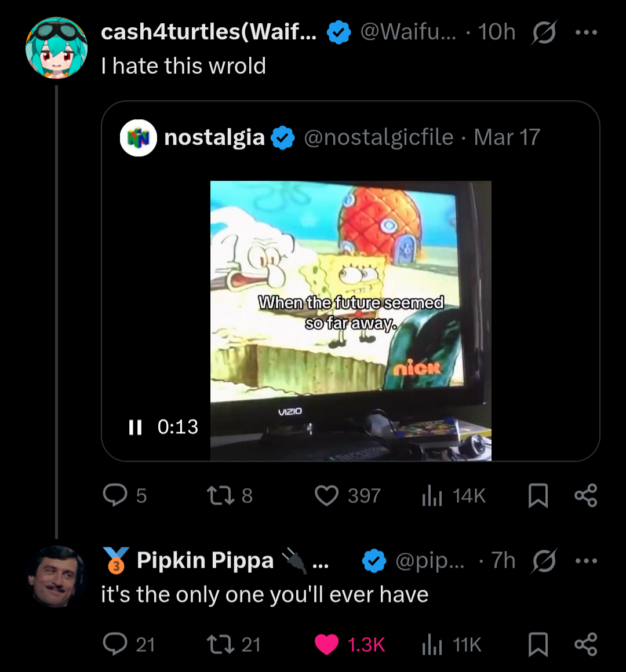Reply to cash4turtles' post

click(115, 495)
